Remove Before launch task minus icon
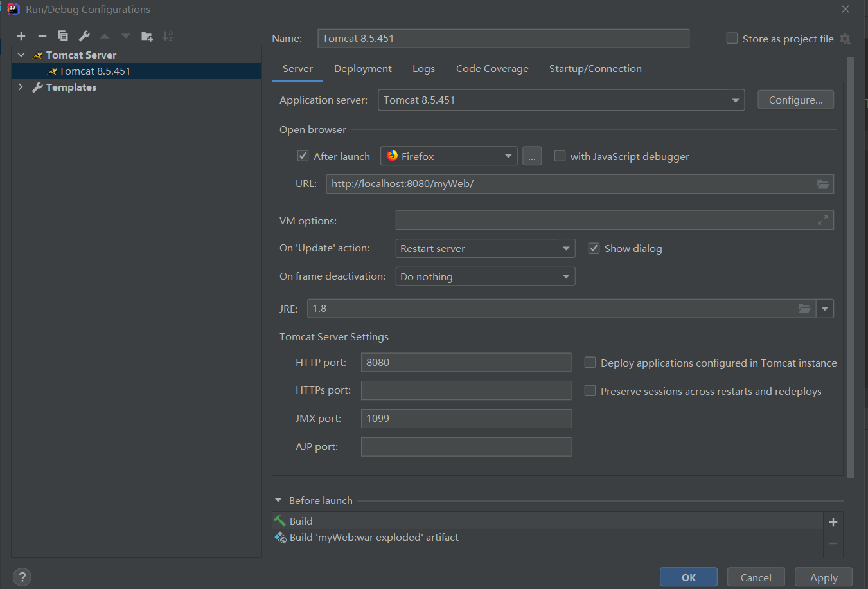Viewport: 868px width, 589px height. [x=833, y=543]
